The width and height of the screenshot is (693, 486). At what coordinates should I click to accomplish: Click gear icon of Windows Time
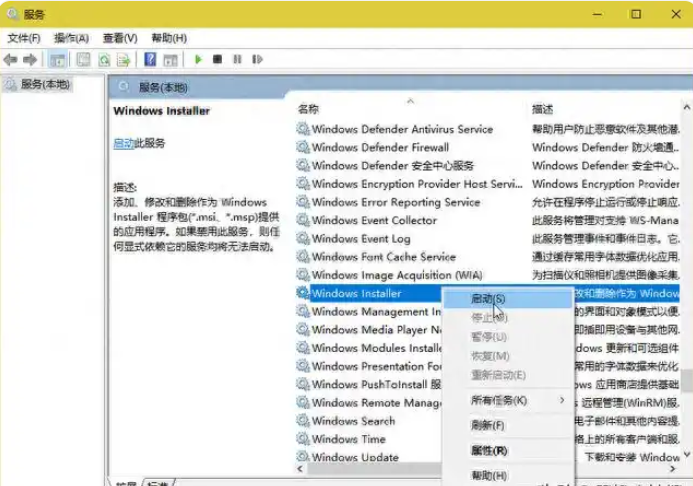point(303,439)
